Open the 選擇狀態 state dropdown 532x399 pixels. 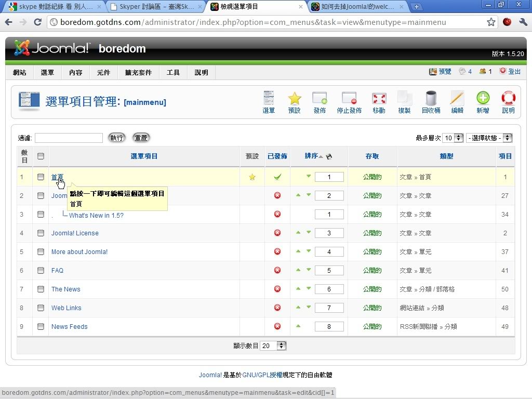489,138
